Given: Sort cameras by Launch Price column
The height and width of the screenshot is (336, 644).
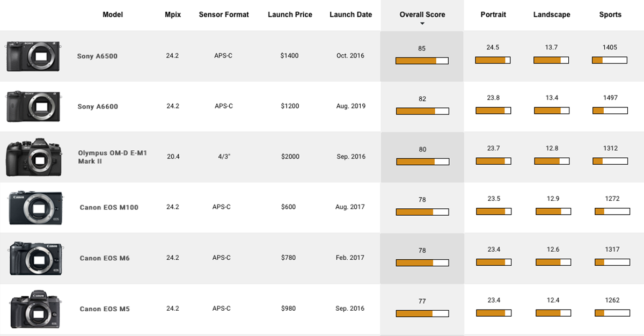Looking at the screenshot, I should 290,14.
